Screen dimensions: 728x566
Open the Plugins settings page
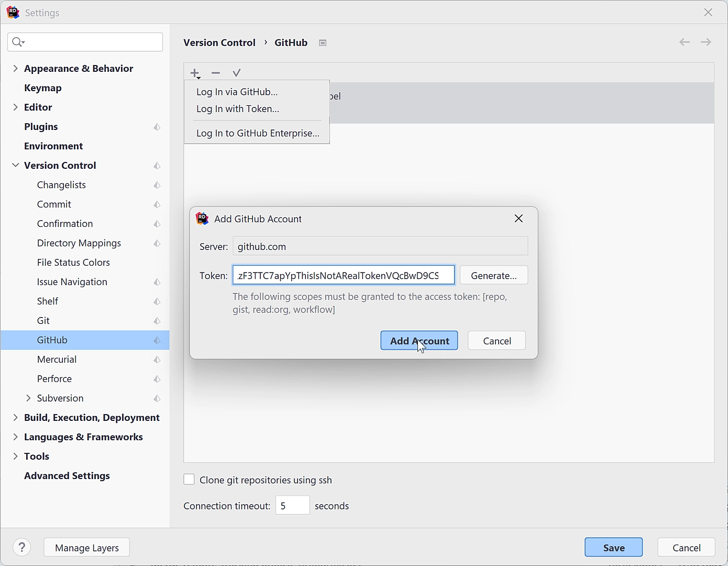(41, 127)
